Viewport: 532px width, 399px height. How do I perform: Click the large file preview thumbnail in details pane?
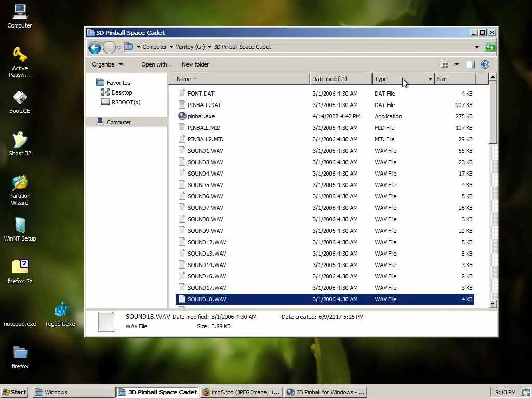pyautogui.click(x=107, y=322)
